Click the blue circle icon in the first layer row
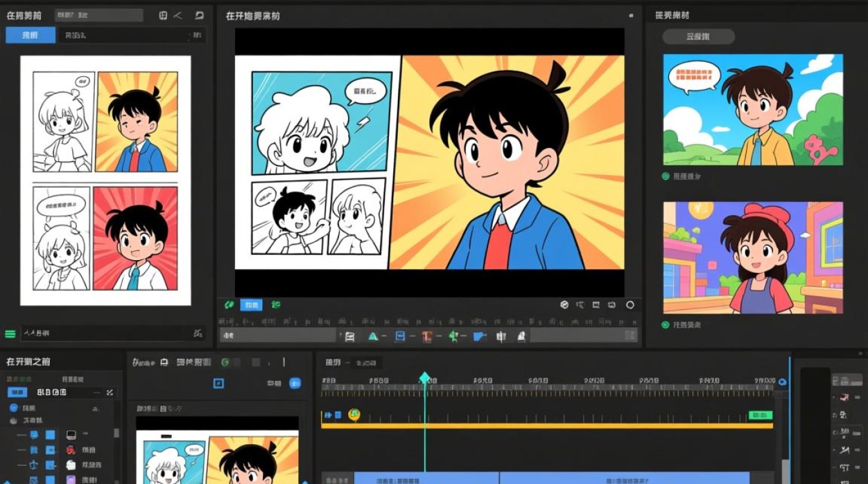This screenshot has height=484, width=868. 14,407
